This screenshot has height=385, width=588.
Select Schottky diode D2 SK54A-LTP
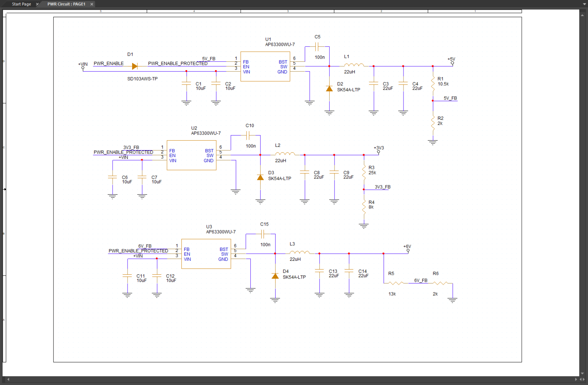tap(329, 88)
